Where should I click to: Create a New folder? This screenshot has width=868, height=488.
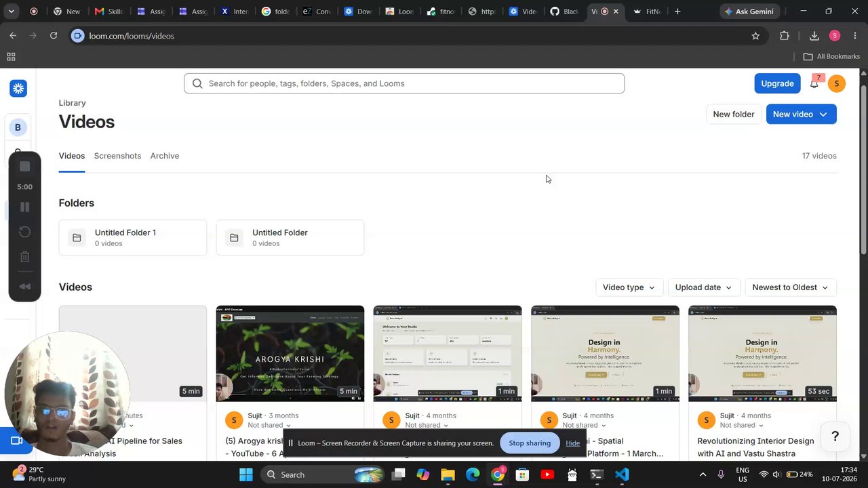(734, 114)
